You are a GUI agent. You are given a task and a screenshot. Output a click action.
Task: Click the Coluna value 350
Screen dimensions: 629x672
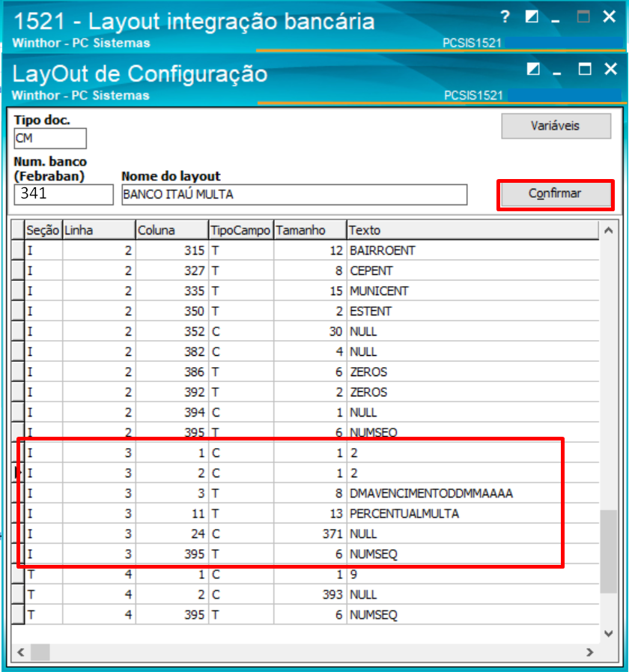pyautogui.click(x=172, y=311)
